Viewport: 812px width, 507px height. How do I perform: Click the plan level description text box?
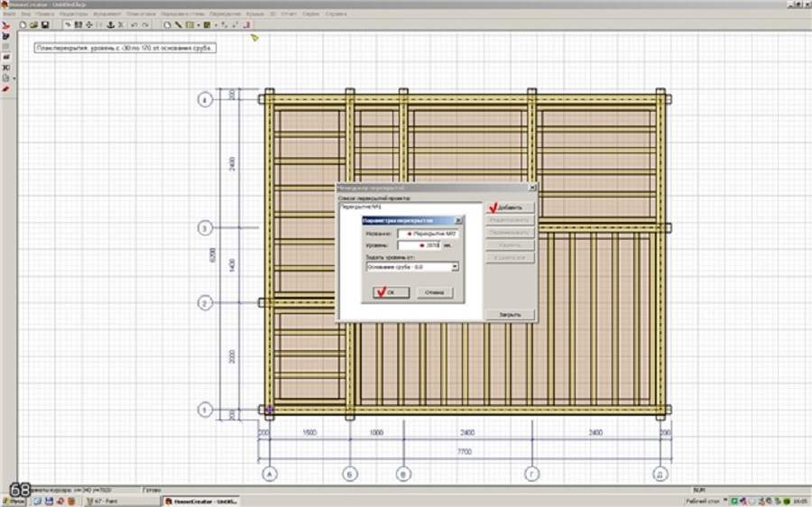click(x=125, y=48)
